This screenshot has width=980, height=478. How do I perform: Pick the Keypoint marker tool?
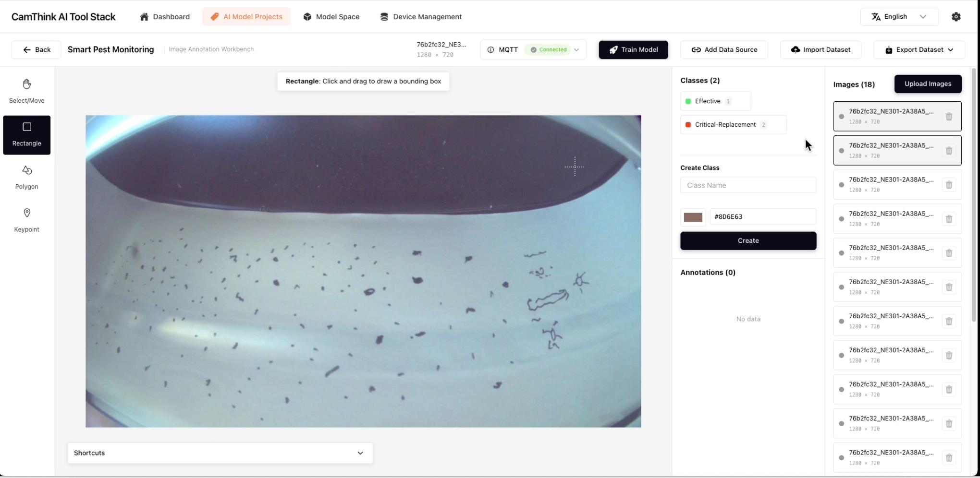(27, 220)
